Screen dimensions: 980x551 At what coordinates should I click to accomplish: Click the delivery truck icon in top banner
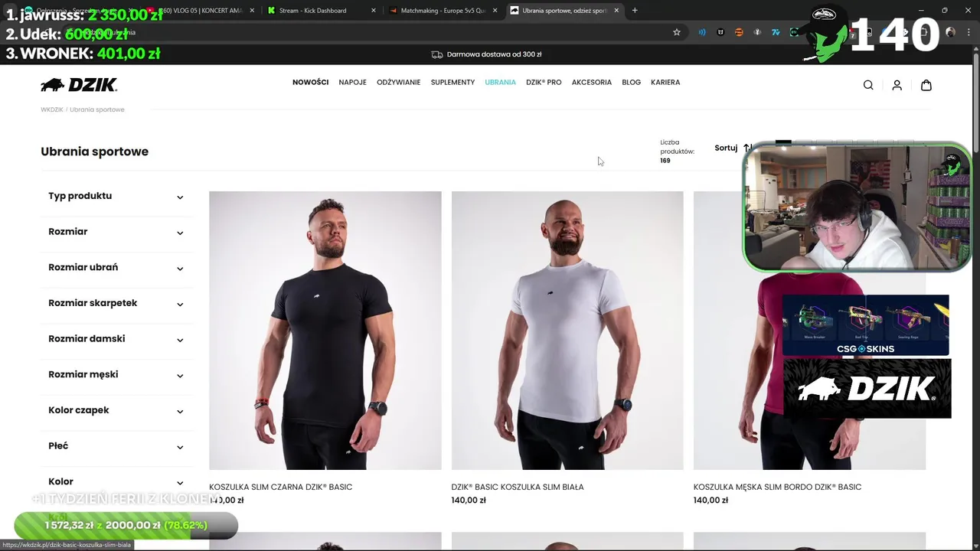coord(437,54)
